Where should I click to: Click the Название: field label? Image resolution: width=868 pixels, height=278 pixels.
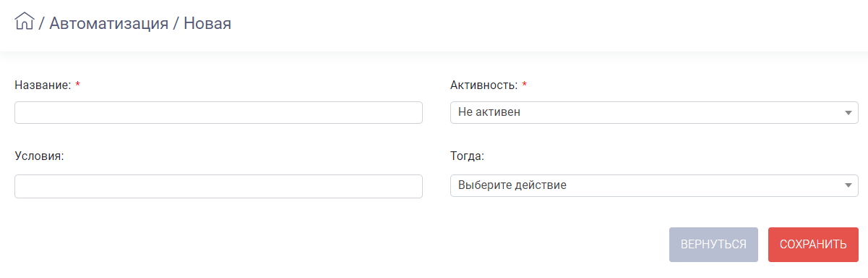[43, 85]
